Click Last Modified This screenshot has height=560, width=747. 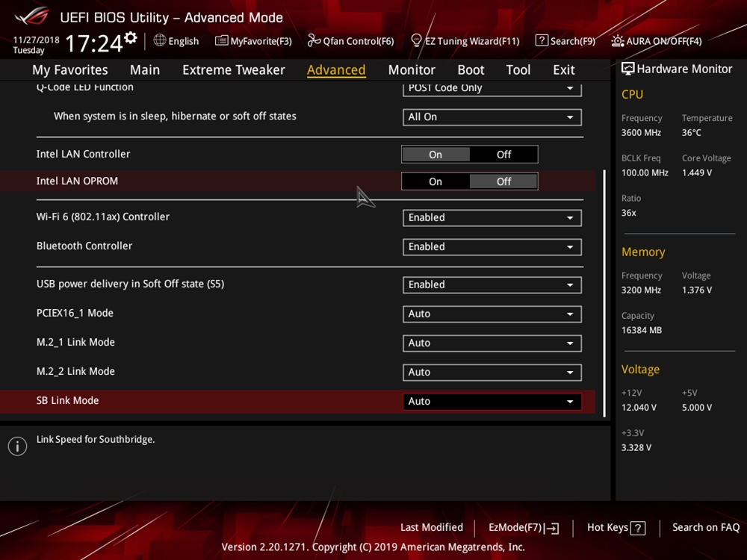point(432,528)
